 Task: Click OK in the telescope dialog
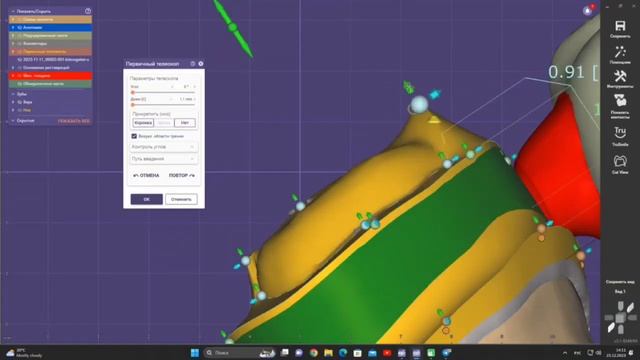[147, 199]
